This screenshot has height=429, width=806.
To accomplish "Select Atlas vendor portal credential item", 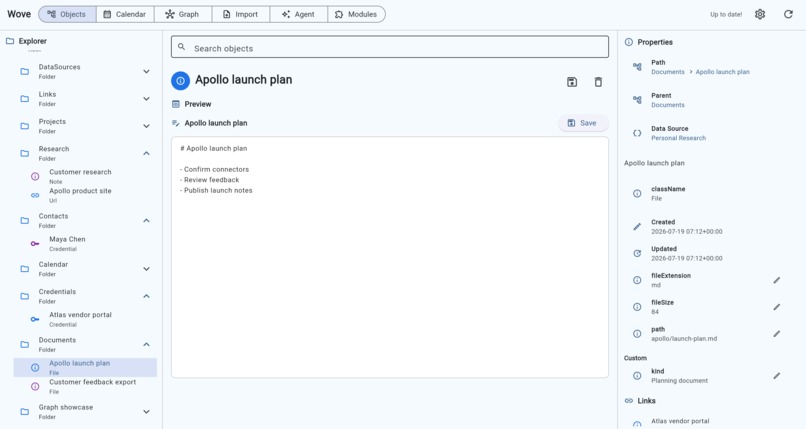I will (x=85, y=319).
